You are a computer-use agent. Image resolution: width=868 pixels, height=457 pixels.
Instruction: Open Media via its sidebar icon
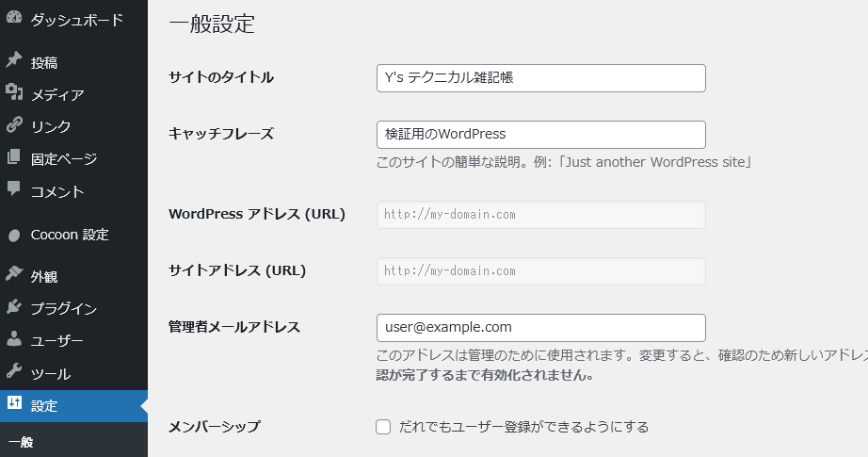[14, 94]
